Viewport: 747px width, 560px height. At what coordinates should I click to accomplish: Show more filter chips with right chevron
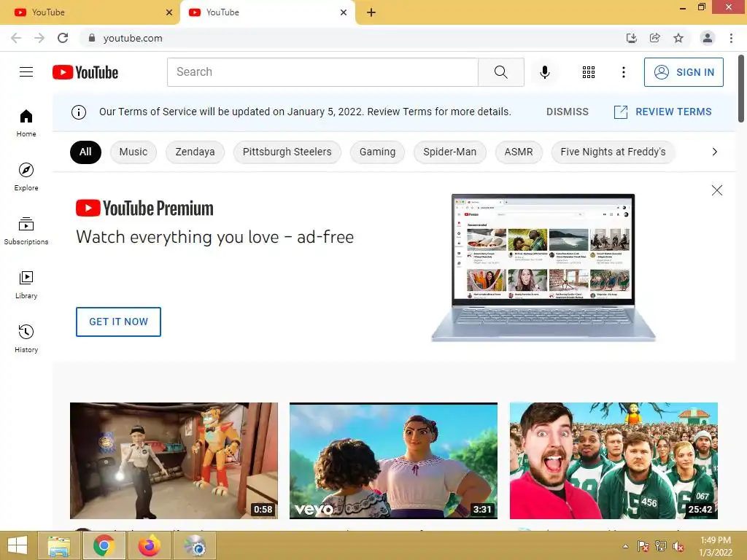pyautogui.click(x=714, y=152)
